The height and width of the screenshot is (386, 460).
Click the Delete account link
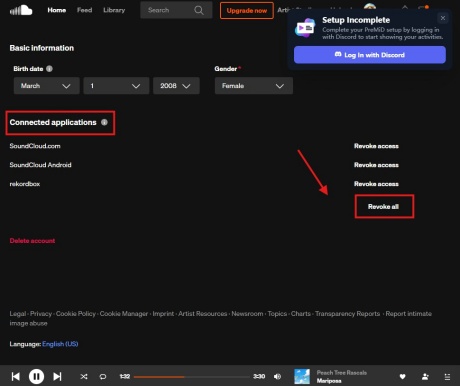(32, 241)
